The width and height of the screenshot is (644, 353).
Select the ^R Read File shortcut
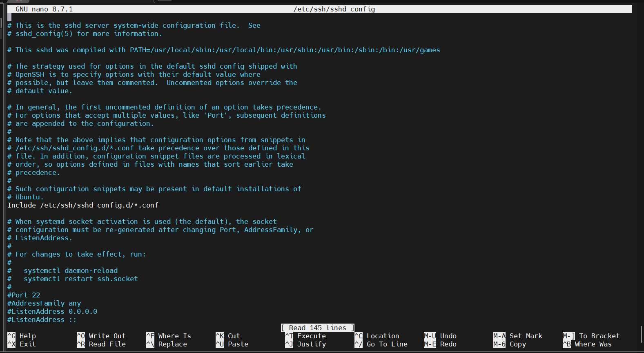[101, 344]
